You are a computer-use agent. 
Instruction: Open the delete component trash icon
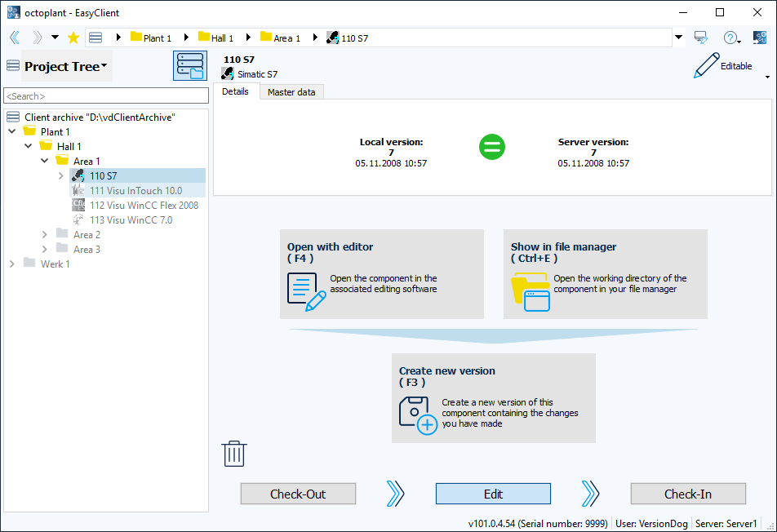[x=234, y=454]
